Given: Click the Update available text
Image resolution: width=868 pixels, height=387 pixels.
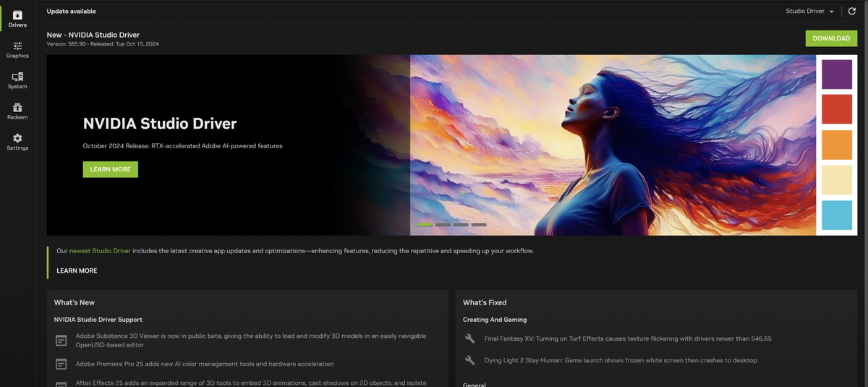Looking at the screenshot, I should click(71, 12).
